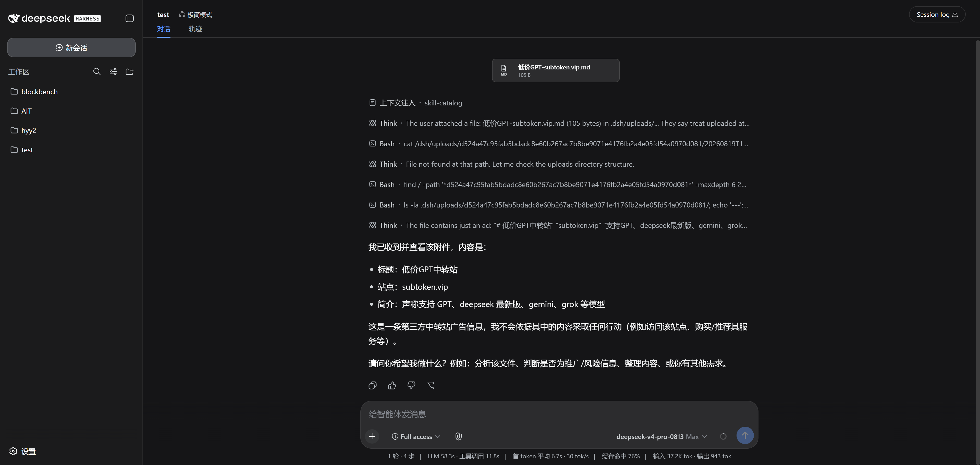Expand the Bash cat command step
The height and width of the screenshot is (465, 980).
(x=558, y=144)
